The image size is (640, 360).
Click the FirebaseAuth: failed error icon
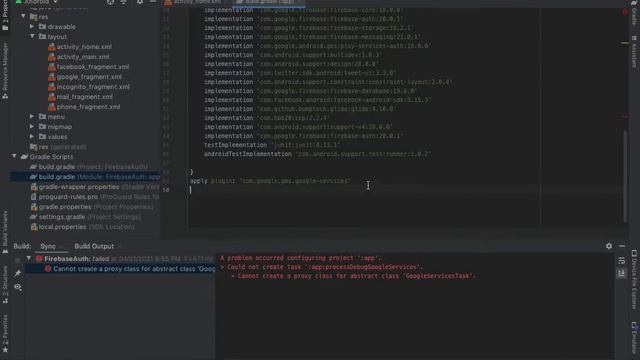(39, 258)
